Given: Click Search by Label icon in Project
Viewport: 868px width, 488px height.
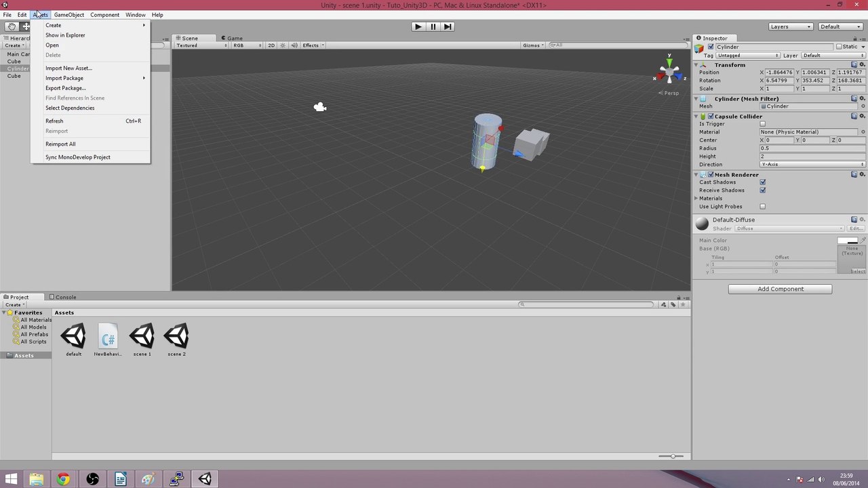Looking at the screenshot, I should click(x=673, y=304).
